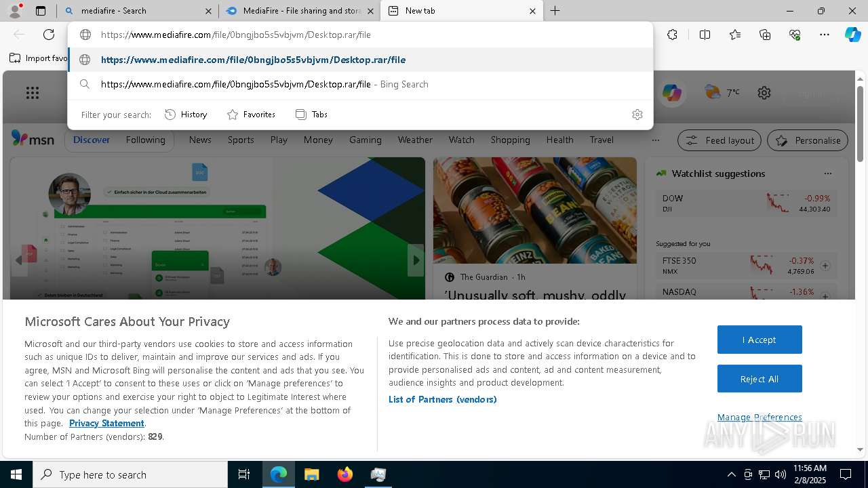Click the split screen icon
The image size is (868, 488).
(705, 35)
